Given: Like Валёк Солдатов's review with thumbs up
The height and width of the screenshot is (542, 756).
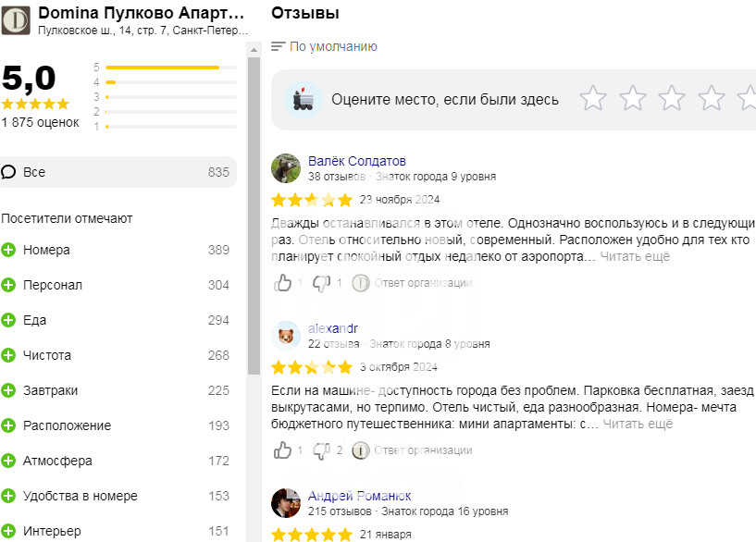Looking at the screenshot, I should pyautogui.click(x=283, y=283).
